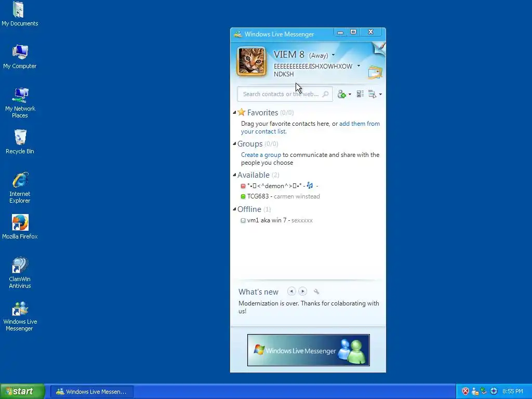Click the Modernization is over news text

pyautogui.click(x=309, y=307)
